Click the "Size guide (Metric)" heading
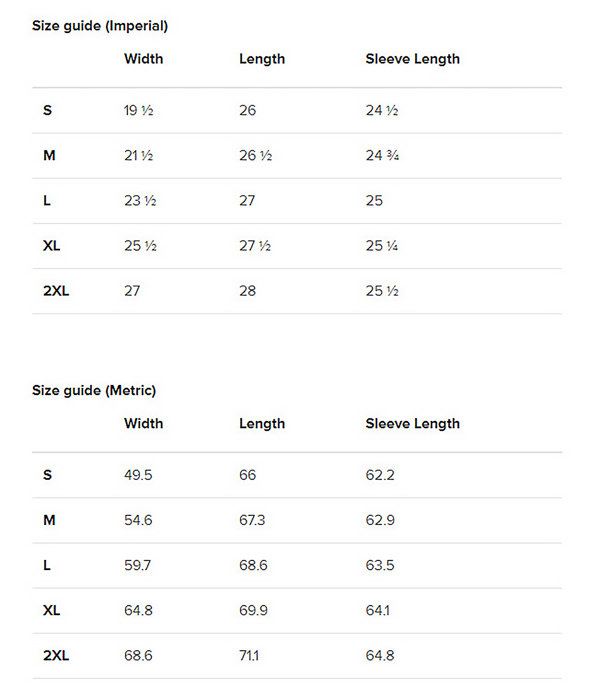The height and width of the screenshot is (700, 601). 94,390
